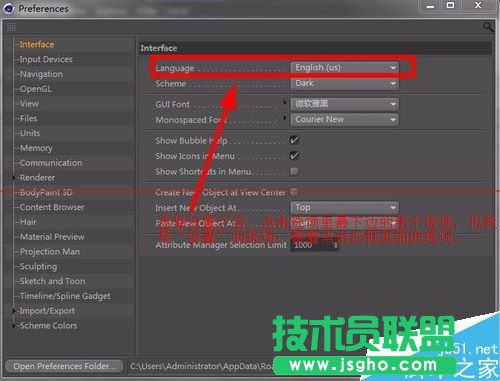Viewport: 500px width, 381px height.
Task: Select OpenGL in the sidebar
Action: [36, 89]
